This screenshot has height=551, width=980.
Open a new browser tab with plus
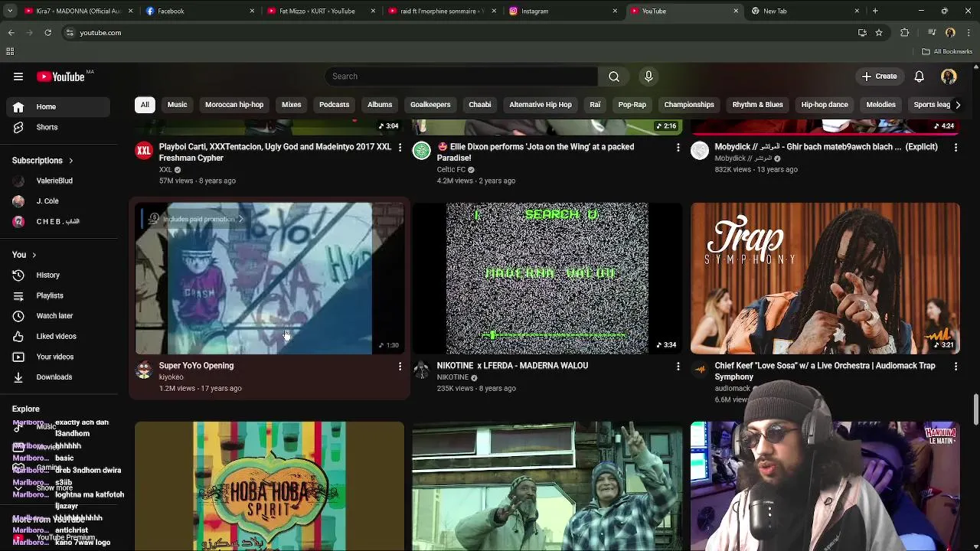875,11
